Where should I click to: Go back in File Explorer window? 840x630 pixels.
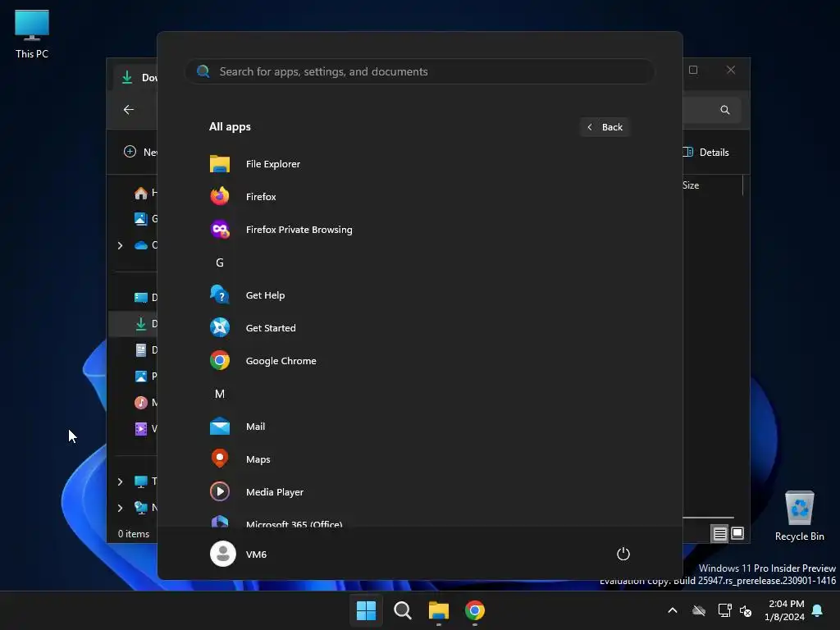coord(129,109)
